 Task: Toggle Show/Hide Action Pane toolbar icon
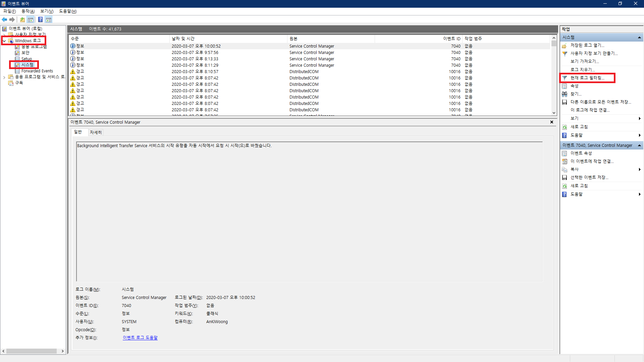[49, 19]
